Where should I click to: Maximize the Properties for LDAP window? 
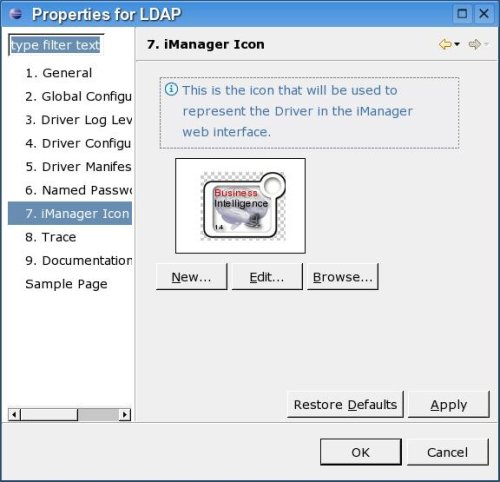[462, 14]
